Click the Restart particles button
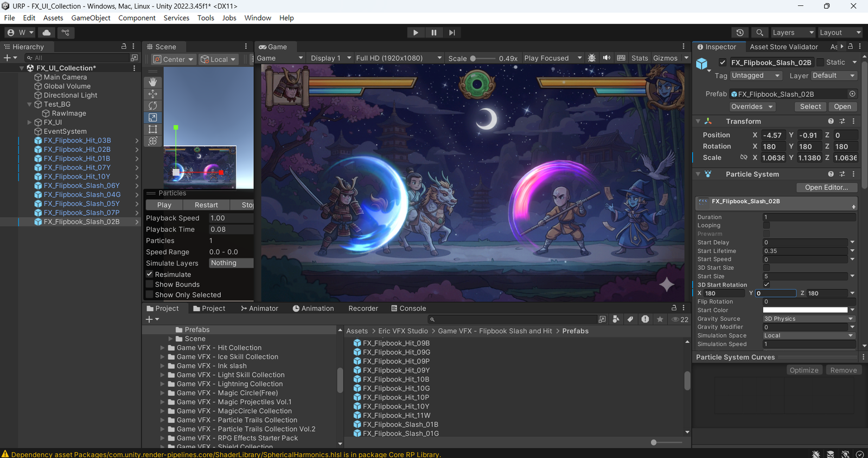Viewport: 868px width, 458px height. pyautogui.click(x=206, y=205)
